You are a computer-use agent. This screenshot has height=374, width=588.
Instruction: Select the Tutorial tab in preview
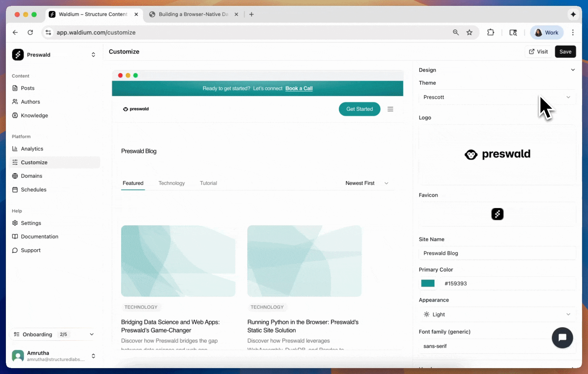pos(208,183)
